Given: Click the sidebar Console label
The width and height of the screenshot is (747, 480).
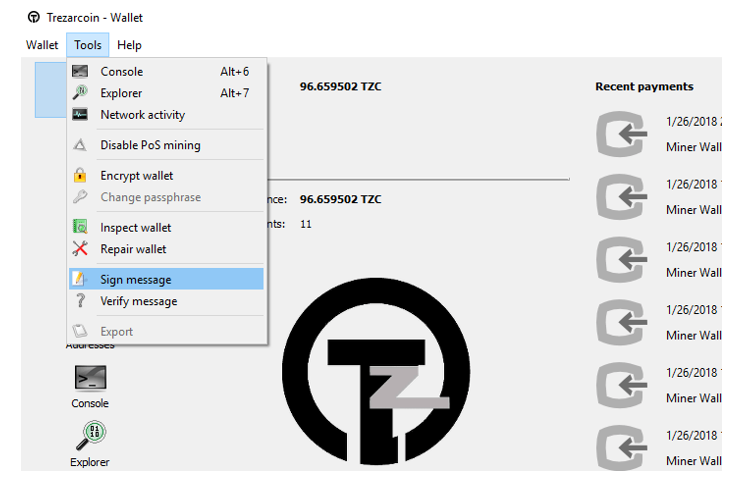Looking at the screenshot, I should point(90,403).
